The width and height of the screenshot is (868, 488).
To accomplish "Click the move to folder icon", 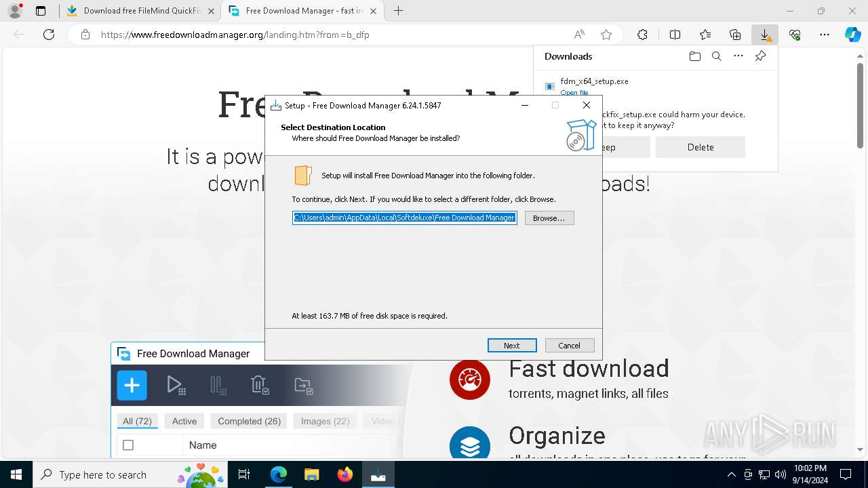I will (x=304, y=386).
